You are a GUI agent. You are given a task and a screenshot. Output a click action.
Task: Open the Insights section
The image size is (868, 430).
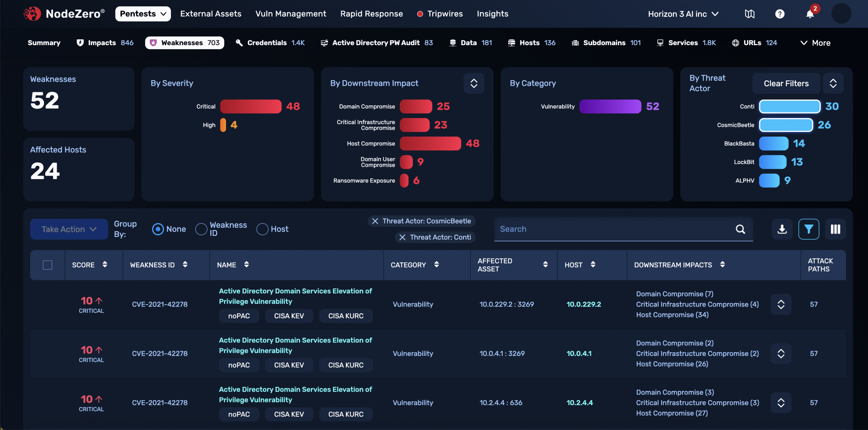coord(492,14)
